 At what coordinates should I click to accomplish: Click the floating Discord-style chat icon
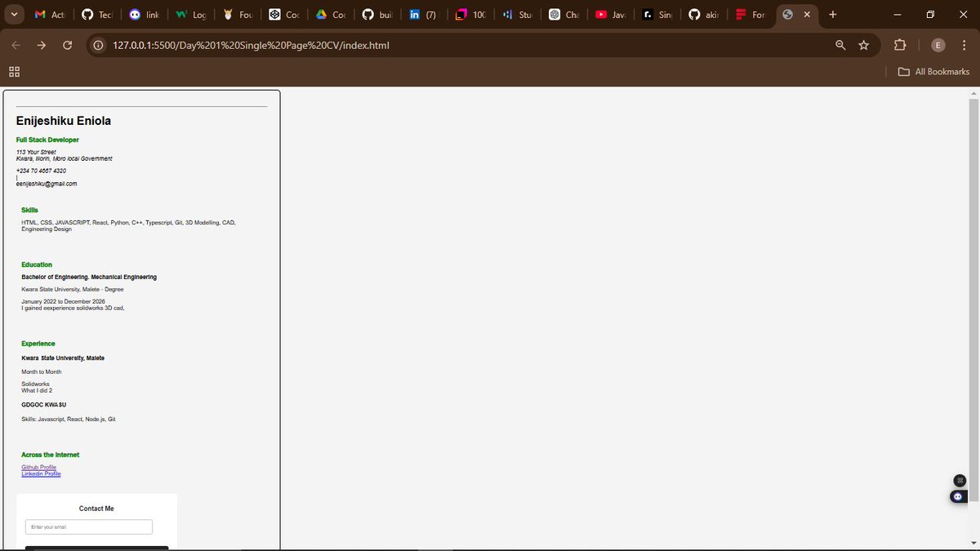click(959, 496)
